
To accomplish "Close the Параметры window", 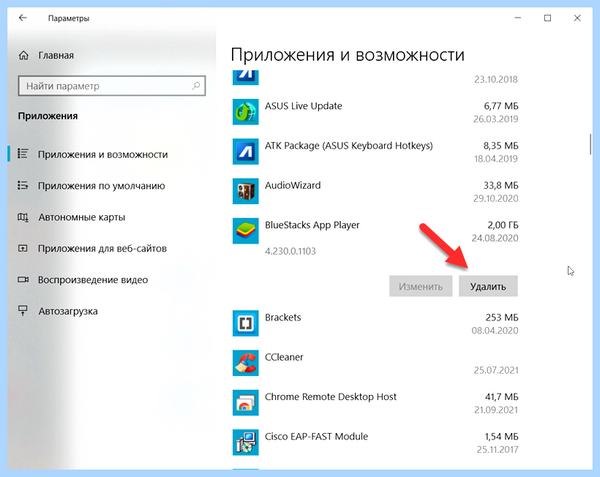I will tap(577, 18).
